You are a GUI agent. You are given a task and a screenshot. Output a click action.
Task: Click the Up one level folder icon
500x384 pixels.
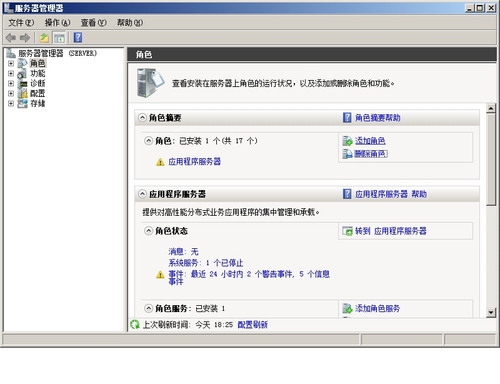(44, 38)
